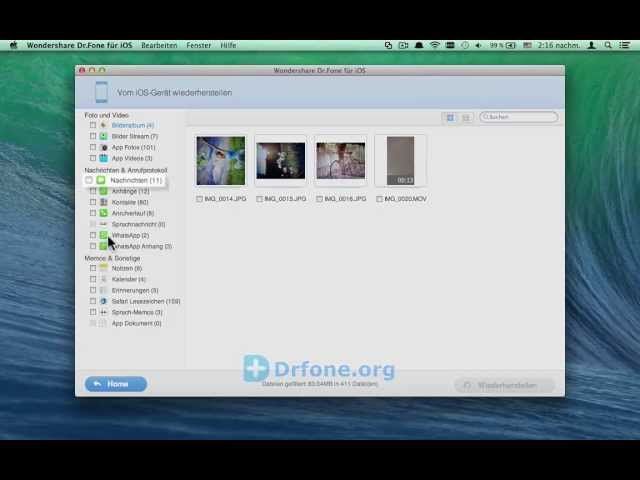Open Notification Center list icon
This screenshot has width=640, height=480.
[x=624, y=45]
